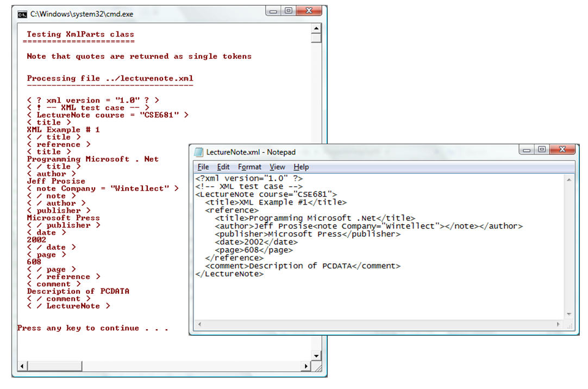Click the '<?xml version="1.0" ?>' line in Notepad
Screen dimensions: 588x389
tap(249, 178)
